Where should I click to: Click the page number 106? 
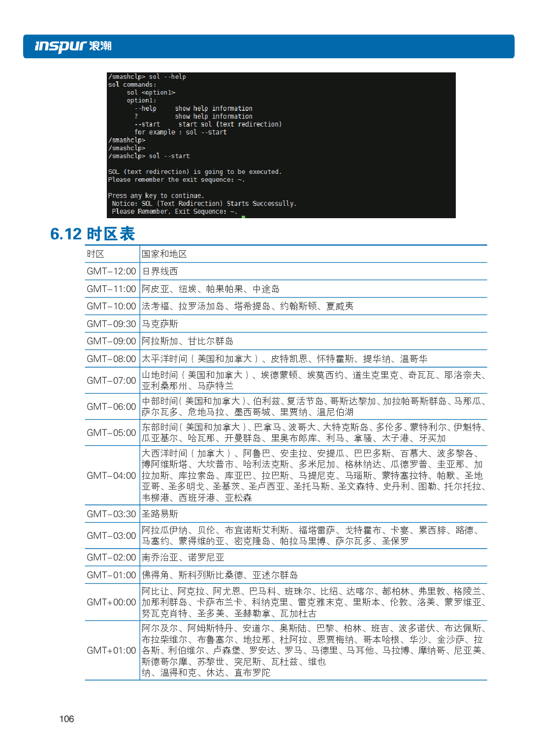click(x=66, y=719)
